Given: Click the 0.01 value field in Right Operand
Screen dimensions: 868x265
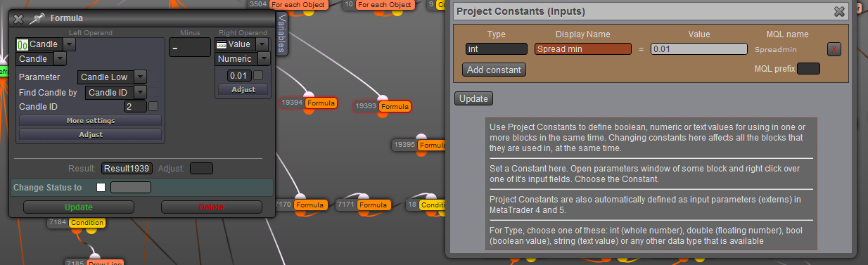Looking at the screenshot, I should pyautogui.click(x=239, y=75).
